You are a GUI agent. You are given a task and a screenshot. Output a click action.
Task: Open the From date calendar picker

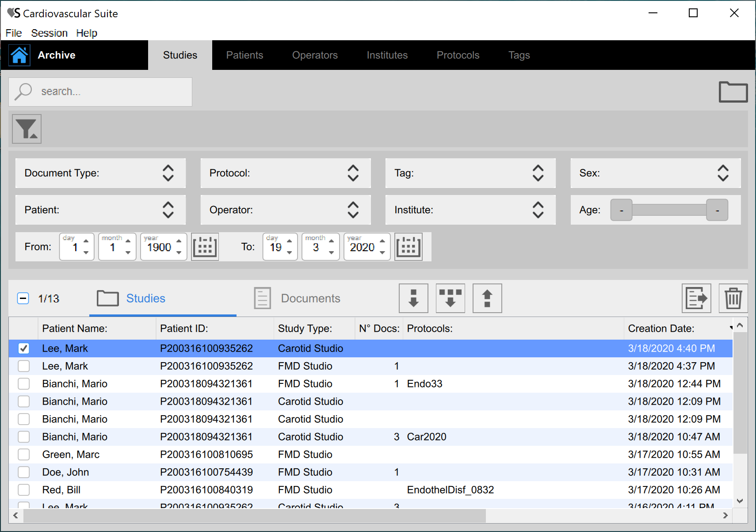(x=205, y=247)
